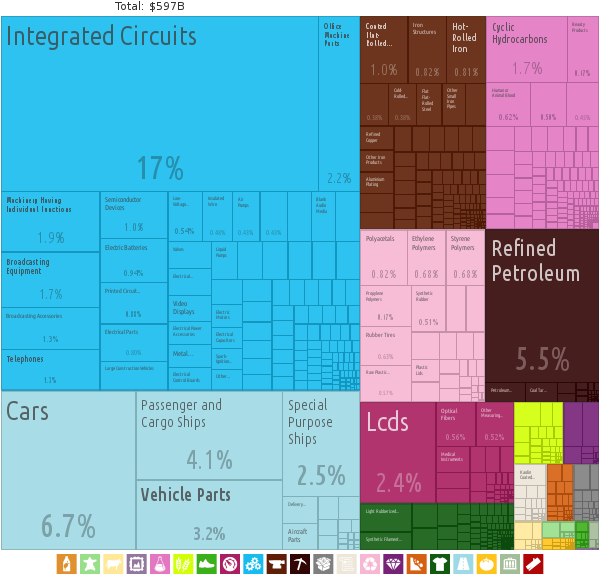Viewport: 600px width, 574px height.
Task: Click the Ethylene Polymers 0.68% block
Action: [427, 258]
